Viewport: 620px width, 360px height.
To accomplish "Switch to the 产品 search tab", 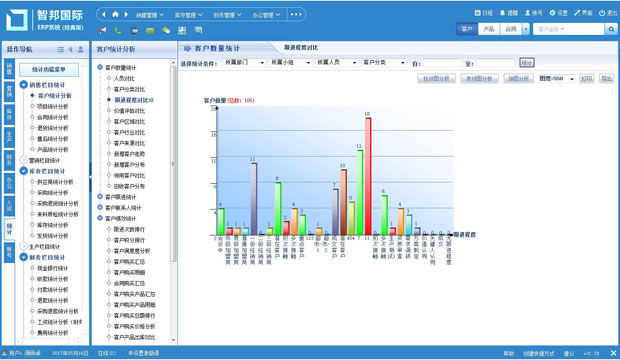I will [489, 29].
